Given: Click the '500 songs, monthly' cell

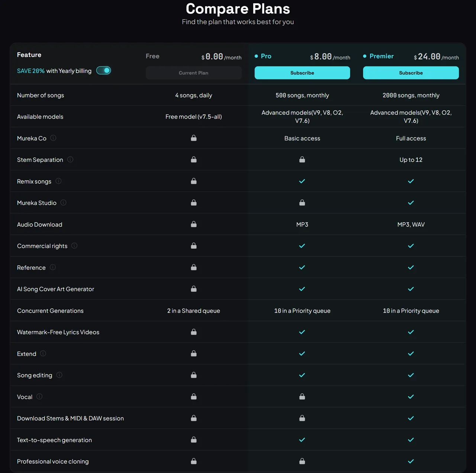Looking at the screenshot, I should coord(302,95).
